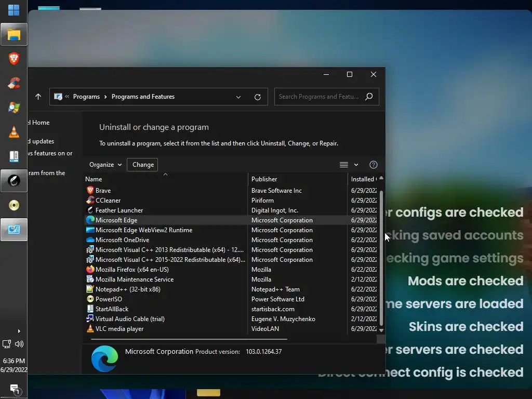
Task: Open the view options dropdown arrow
Action: click(x=356, y=165)
